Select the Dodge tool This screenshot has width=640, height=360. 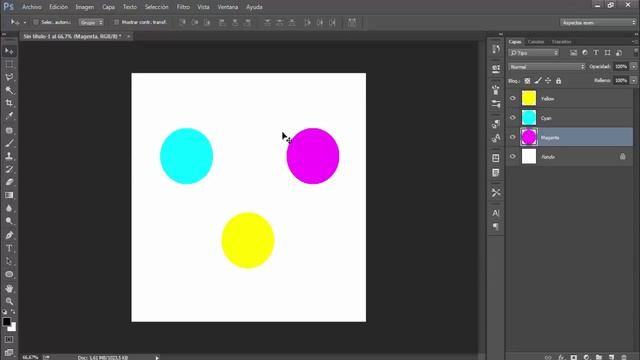pyautogui.click(x=9, y=222)
